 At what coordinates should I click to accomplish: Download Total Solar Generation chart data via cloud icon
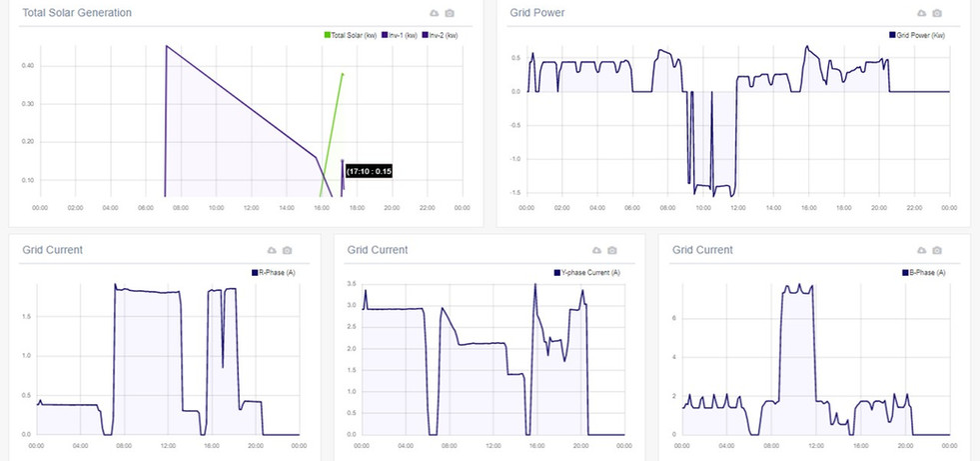[x=434, y=13]
